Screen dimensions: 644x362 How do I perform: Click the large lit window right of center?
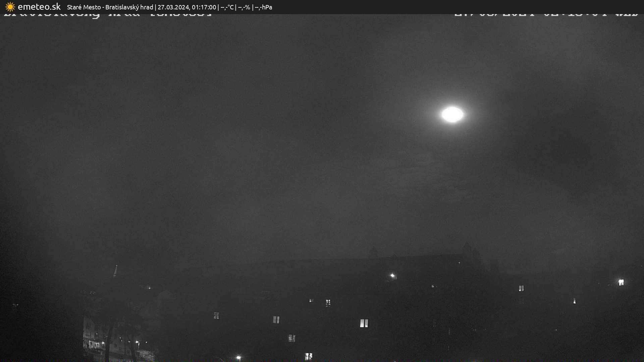click(364, 323)
